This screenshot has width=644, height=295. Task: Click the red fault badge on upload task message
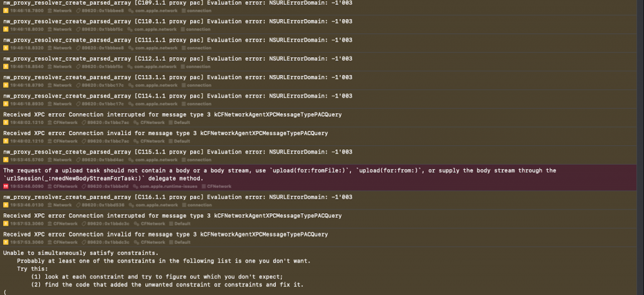coord(6,186)
